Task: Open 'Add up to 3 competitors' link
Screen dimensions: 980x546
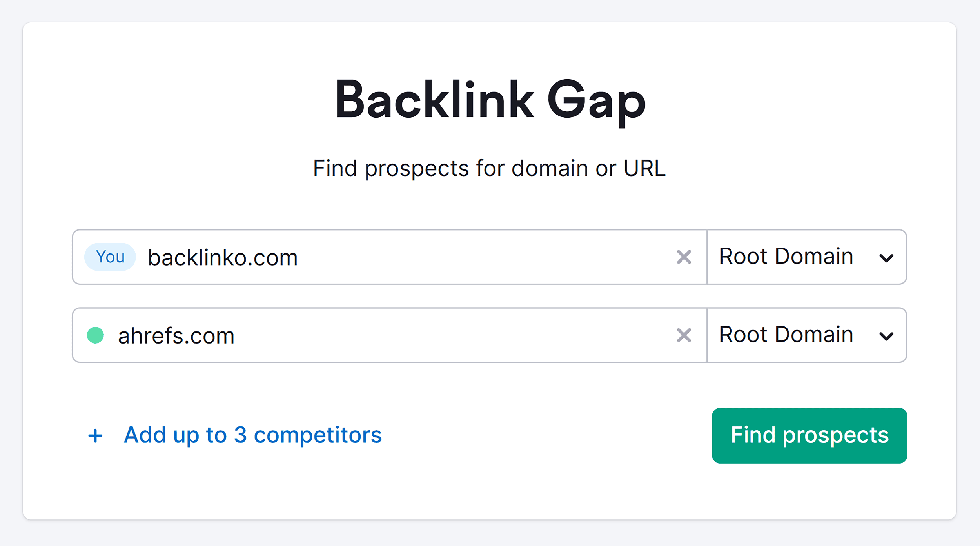Action: click(x=252, y=435)
